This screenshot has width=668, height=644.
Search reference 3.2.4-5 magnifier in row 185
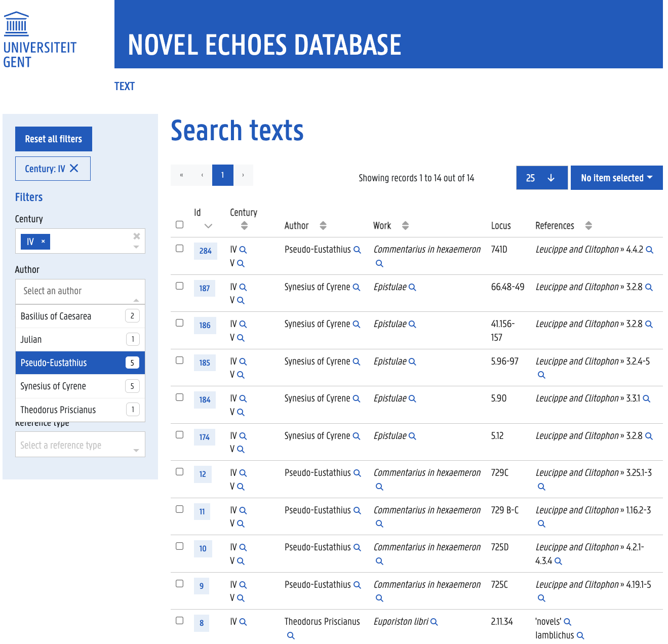[x=541, y=375]
